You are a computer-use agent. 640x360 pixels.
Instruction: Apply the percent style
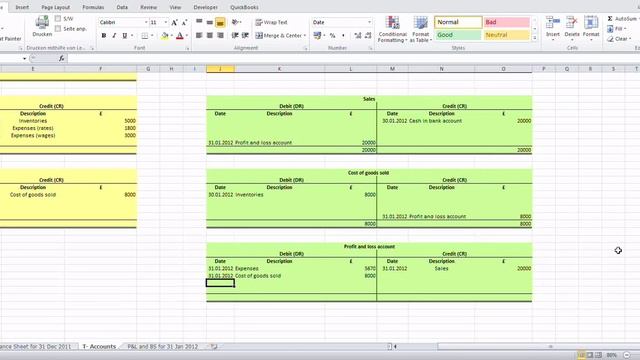pyautogui.click(x=333, y=36)
